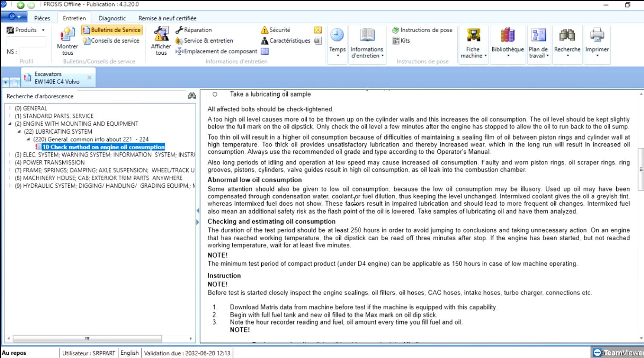This screenshot has width=644, height=358.
Task: Click the lower right-pointing splitter arrow
Action: point(198,222)
